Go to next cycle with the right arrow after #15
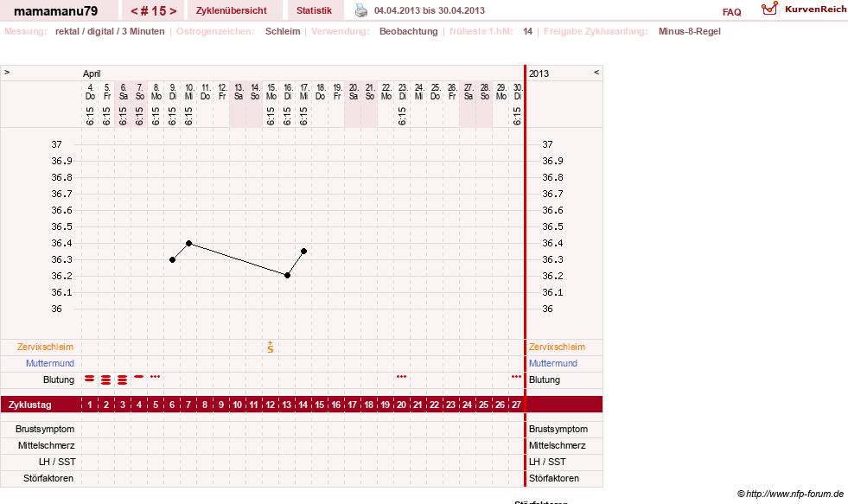This screenshot has height=504, width=848. click(173, 11)
